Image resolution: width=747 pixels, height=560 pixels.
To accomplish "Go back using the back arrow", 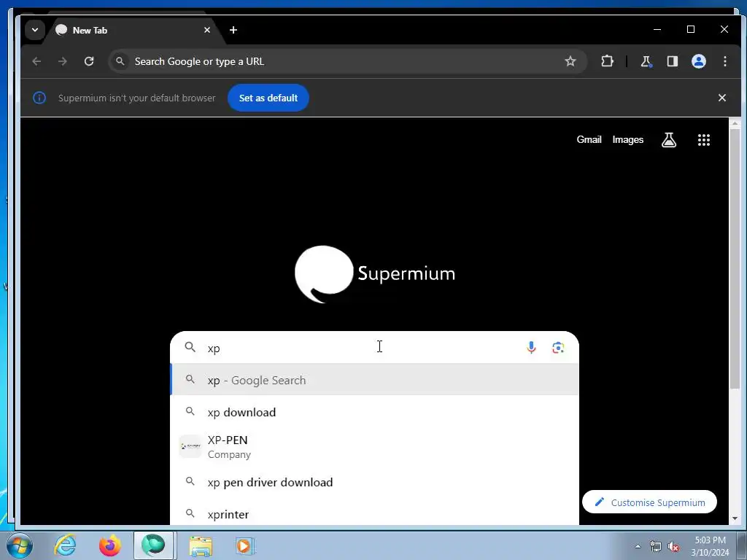I will tap(36, 61).
